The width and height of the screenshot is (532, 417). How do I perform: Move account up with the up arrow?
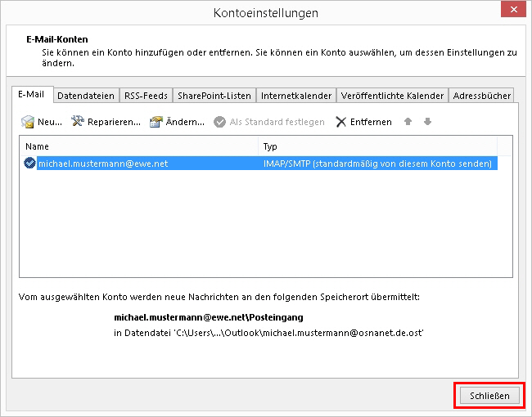(x=409, y=122)
